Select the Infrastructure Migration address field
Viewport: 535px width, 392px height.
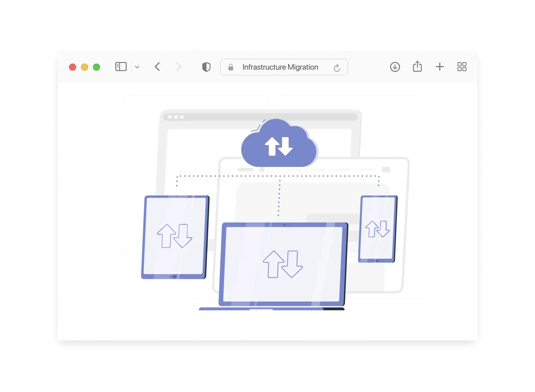(x=280, y=67)
